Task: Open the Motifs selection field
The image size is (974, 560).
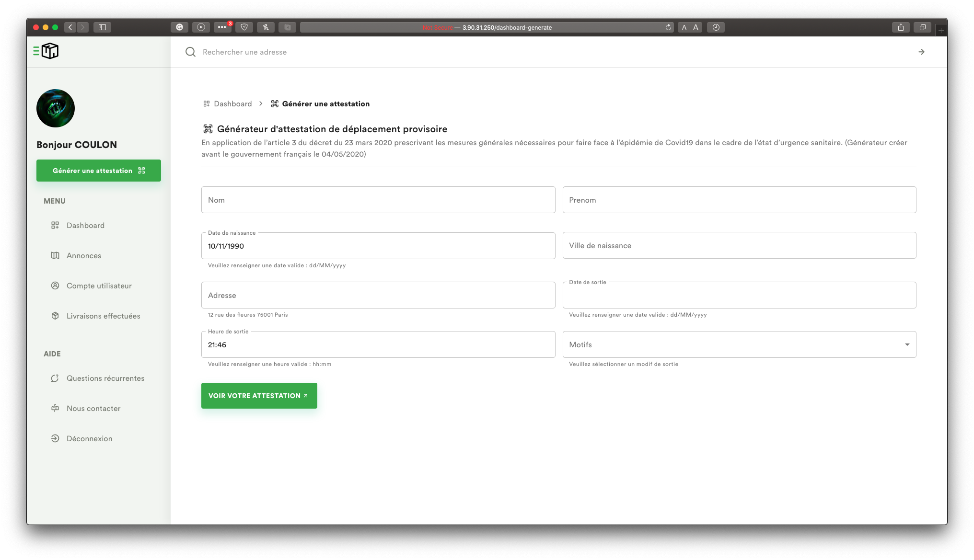Action: coord(733,344)
